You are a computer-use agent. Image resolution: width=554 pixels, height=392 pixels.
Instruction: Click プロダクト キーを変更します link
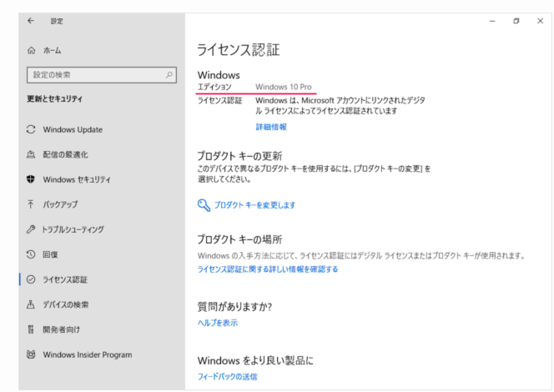coord(254,204)
